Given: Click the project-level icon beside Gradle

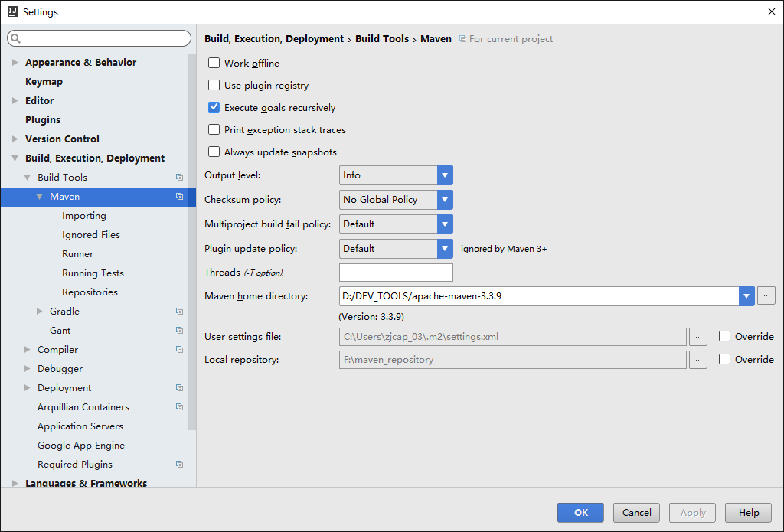Looking at the screenshot, I should (179, 312).
